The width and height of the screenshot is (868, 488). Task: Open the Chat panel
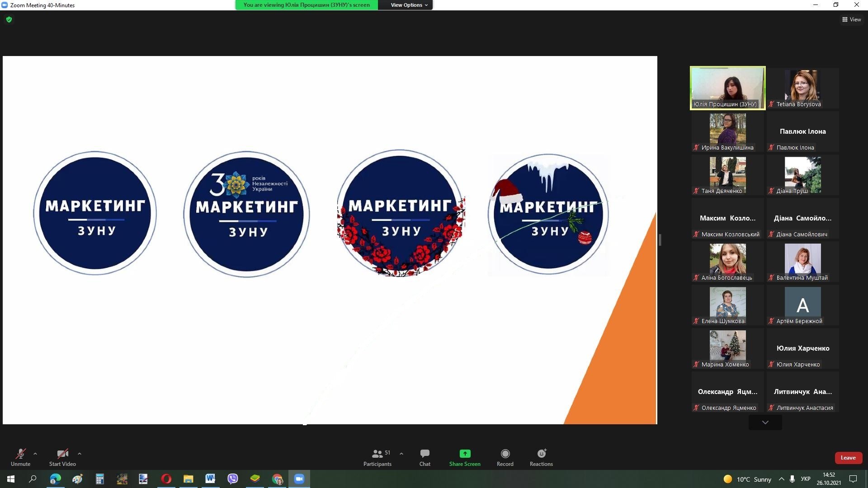point(425,457)
